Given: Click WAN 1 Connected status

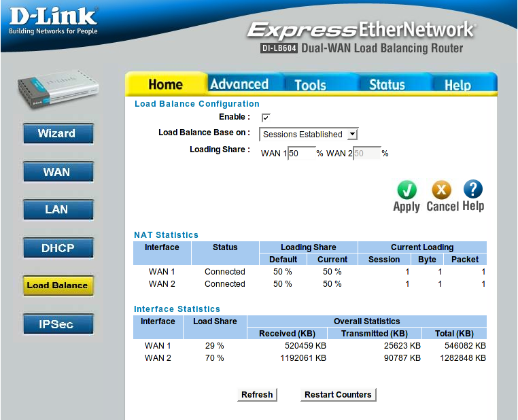Looking at the screenshot, I should tap(225, 272).
